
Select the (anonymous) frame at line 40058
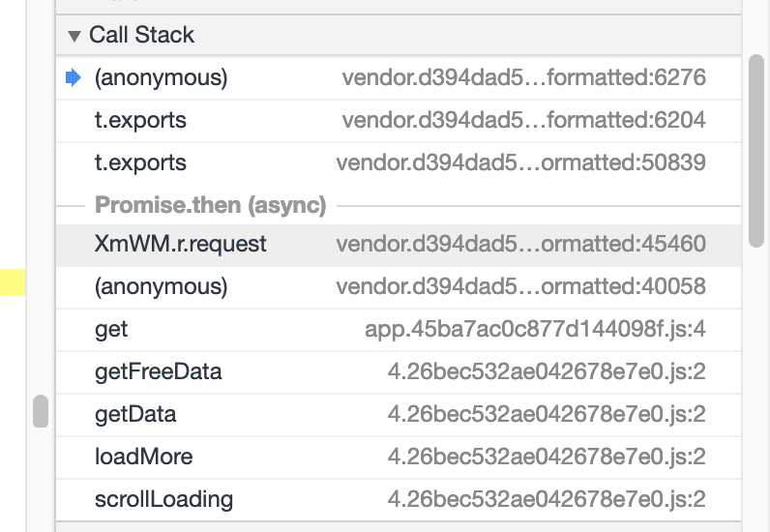point(161,287)
